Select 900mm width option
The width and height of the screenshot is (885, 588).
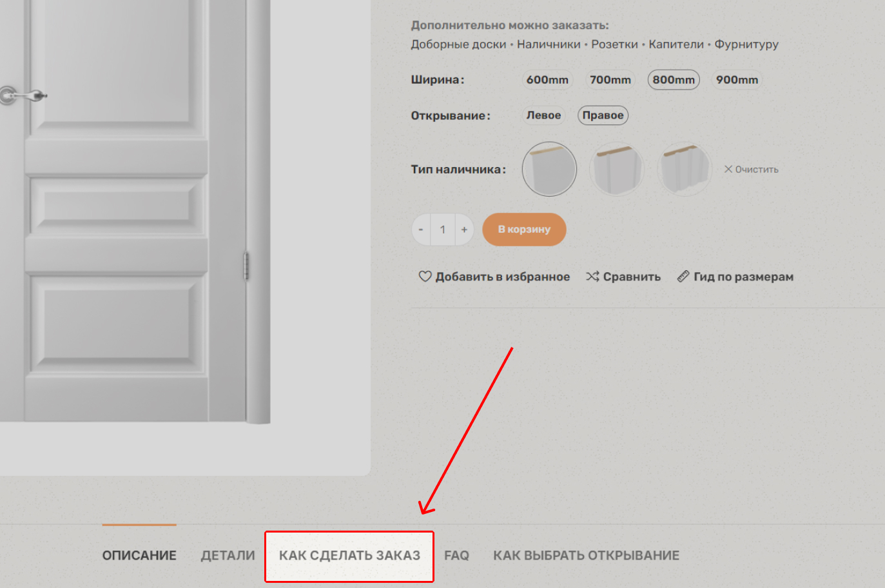737,80
